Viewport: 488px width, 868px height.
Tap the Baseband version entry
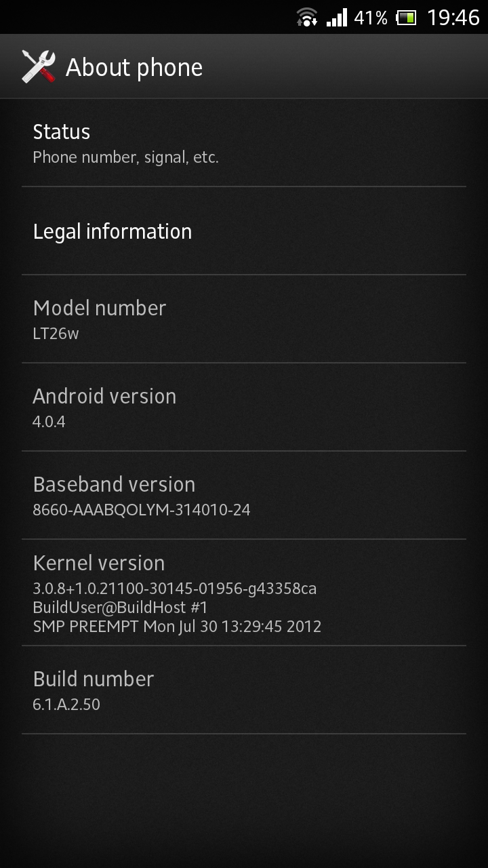click(244, 496)
